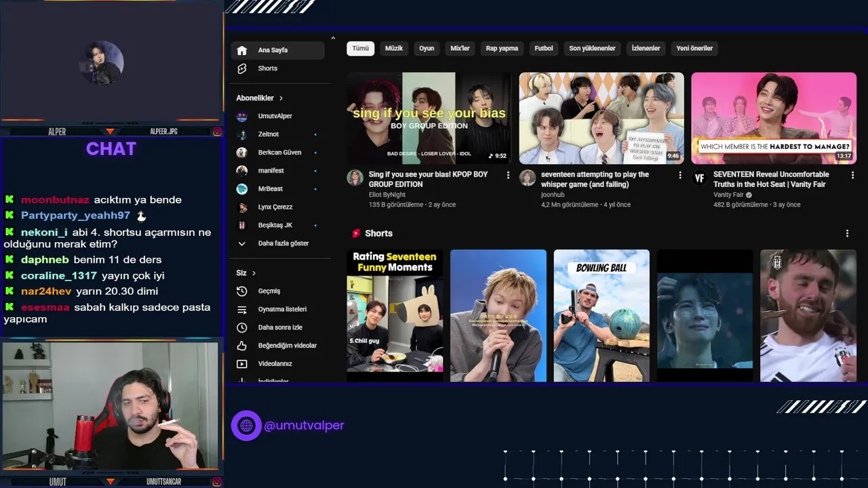The height and width of the screenshot is (488, 868).
Task: Click chat username moonbutnaz
Action: (55, 200)
